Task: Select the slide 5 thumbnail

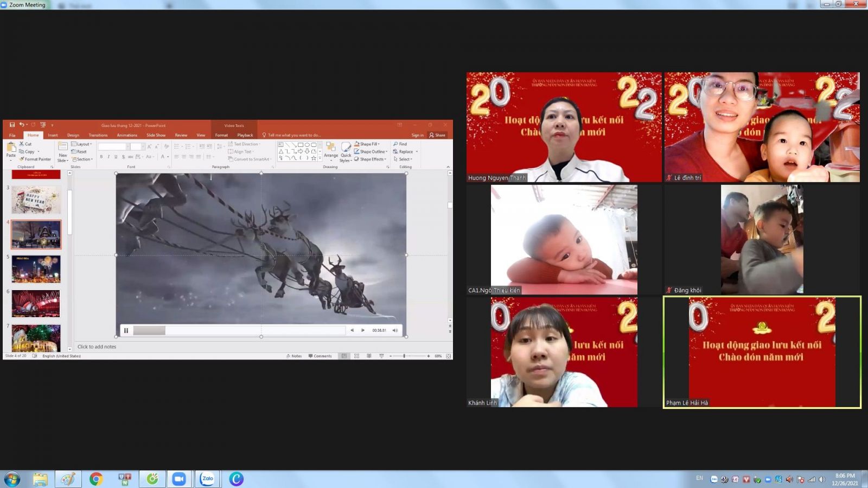Action: point(36,269)
